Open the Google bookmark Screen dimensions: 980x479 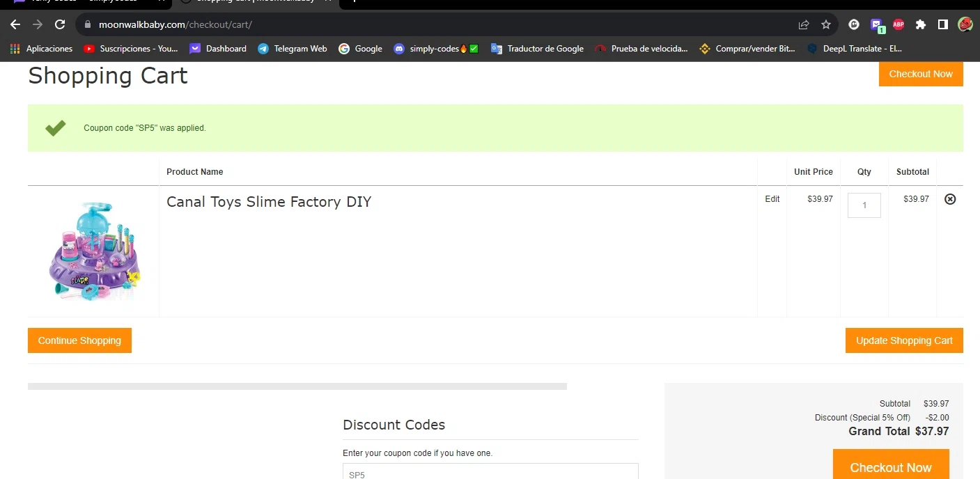click(360, 49)
